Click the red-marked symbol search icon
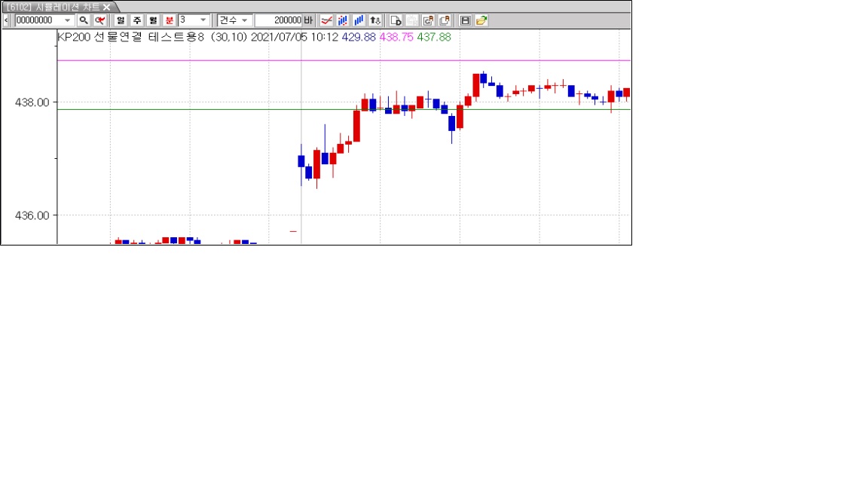 99,20
